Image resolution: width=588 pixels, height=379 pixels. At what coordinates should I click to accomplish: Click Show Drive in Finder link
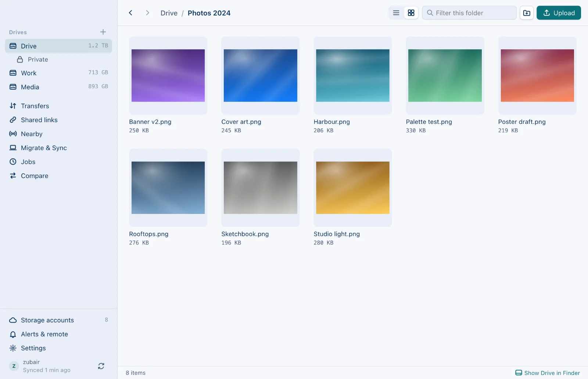pos(548,373)
